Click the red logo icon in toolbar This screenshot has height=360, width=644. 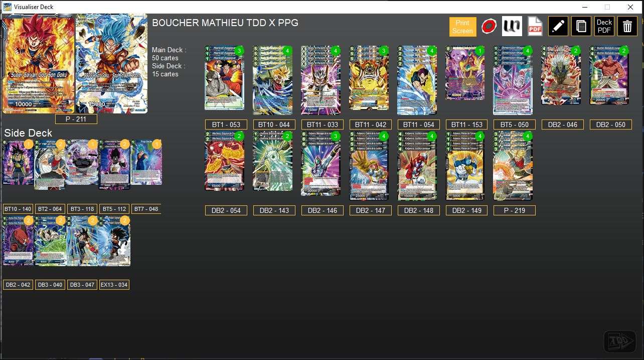(x=489, y=26)
